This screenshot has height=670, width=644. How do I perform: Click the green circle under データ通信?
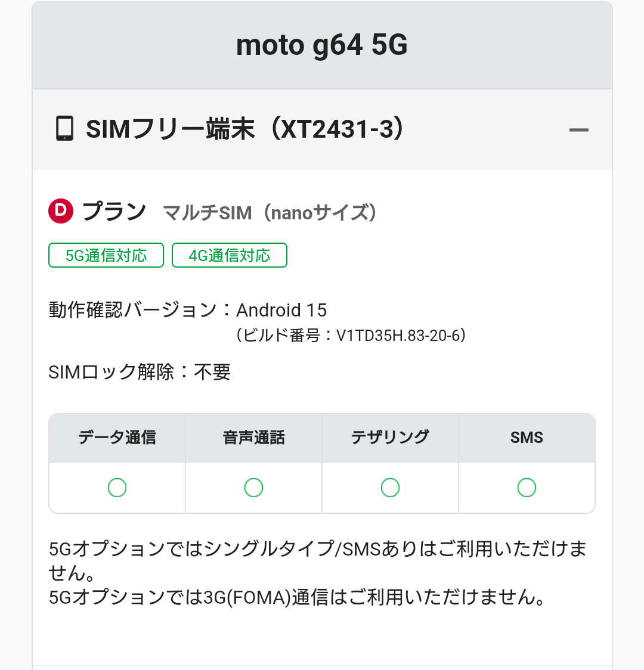[117, 488]
